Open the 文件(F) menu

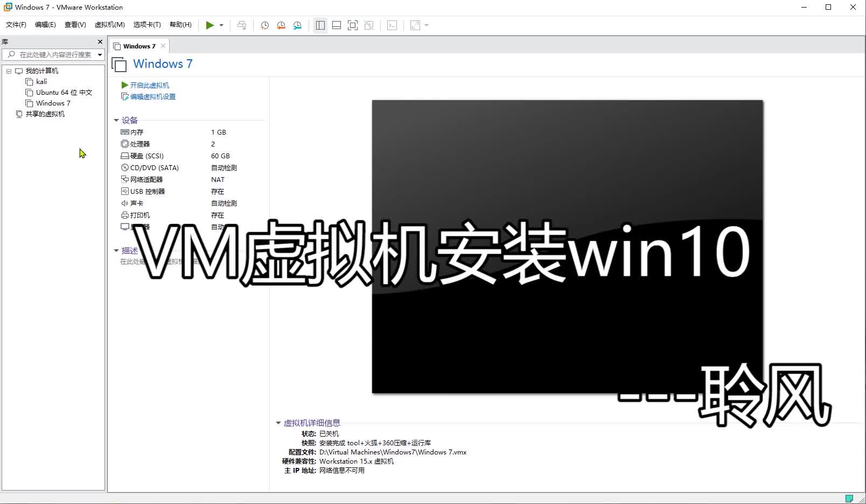[16, 25]
